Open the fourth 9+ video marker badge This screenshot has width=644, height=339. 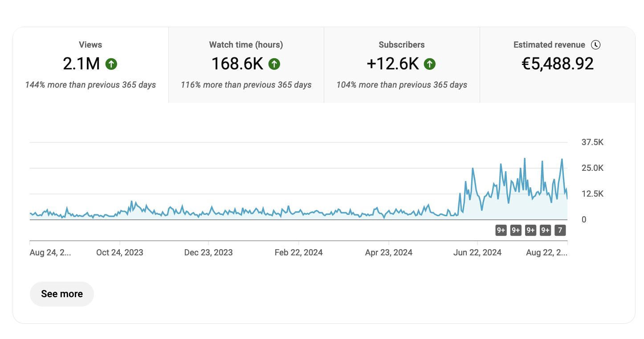point(545,230)
